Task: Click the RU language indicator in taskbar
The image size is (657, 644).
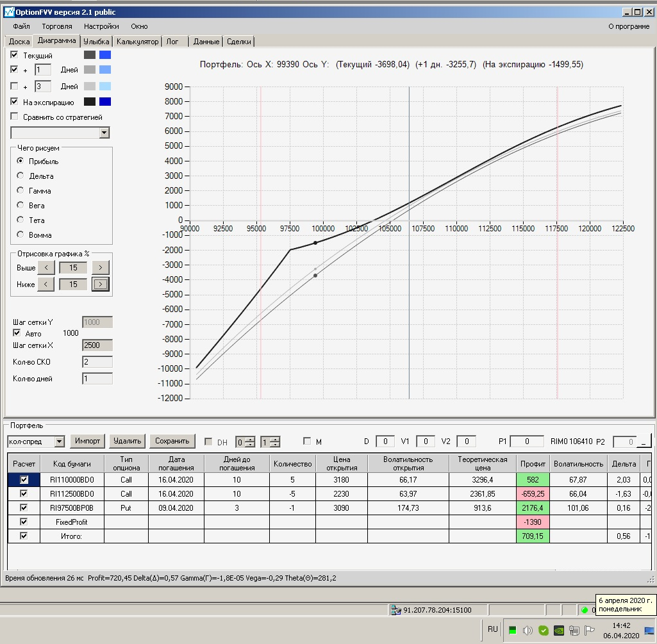Action: (x=493, y=629)
